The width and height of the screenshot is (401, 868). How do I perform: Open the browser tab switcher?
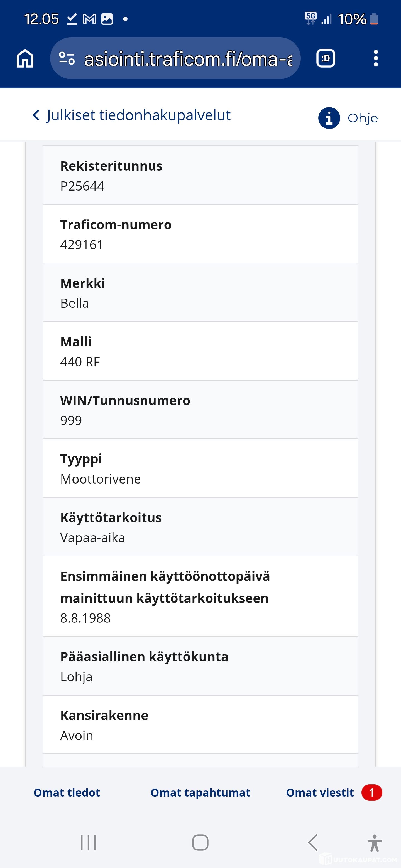click(x=326, y=58)
